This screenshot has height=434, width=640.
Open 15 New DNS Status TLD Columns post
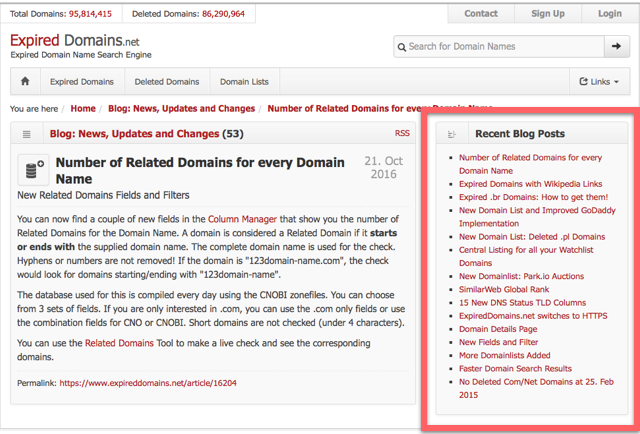click(522, 303)
